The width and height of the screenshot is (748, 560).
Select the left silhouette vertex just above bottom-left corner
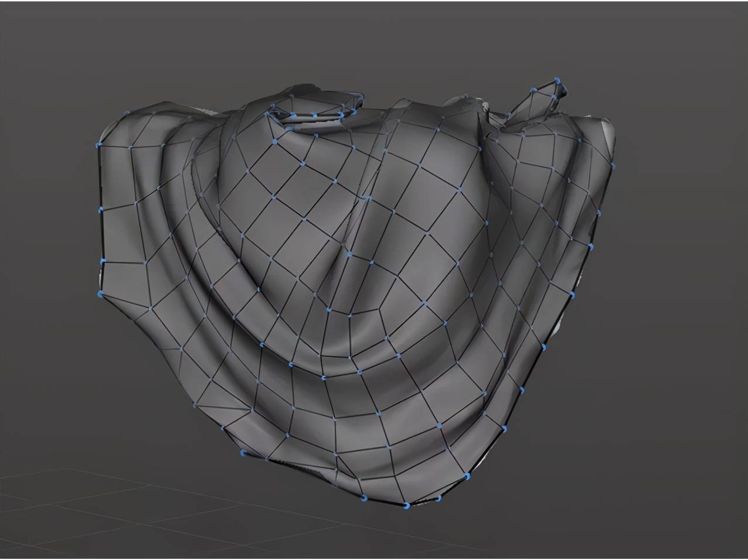[103, 260]
